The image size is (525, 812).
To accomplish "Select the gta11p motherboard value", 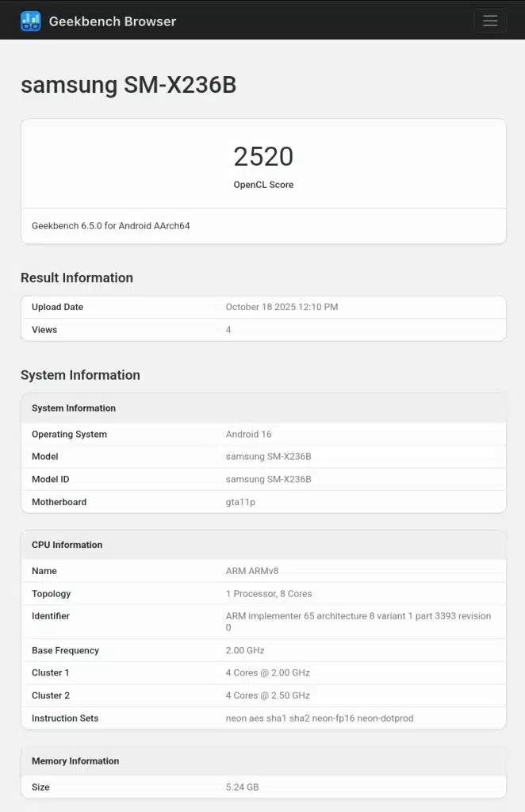I will pos(242,502).
